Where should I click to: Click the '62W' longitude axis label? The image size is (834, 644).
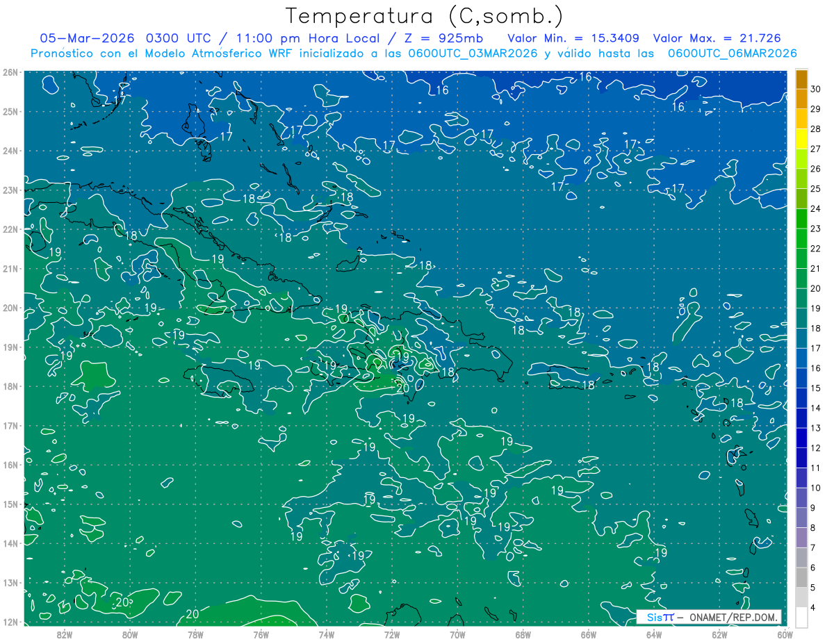coord(719,634)
